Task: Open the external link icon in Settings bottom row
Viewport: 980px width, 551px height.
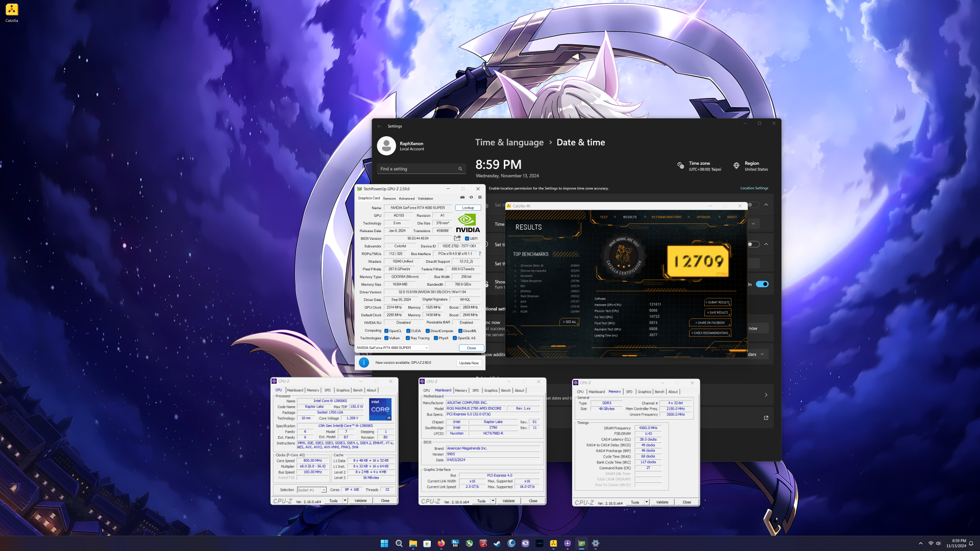Action: (766, 418)
